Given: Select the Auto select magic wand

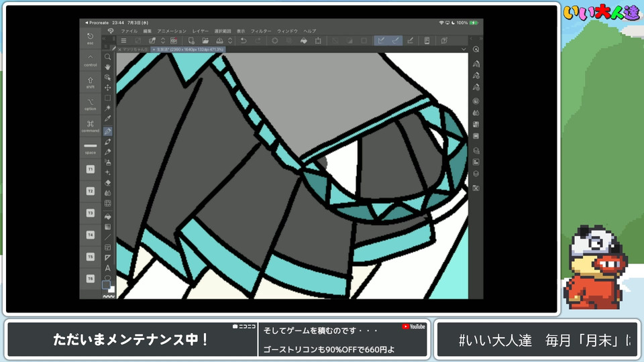Looking at the screenshot, I should click(107, 108).
